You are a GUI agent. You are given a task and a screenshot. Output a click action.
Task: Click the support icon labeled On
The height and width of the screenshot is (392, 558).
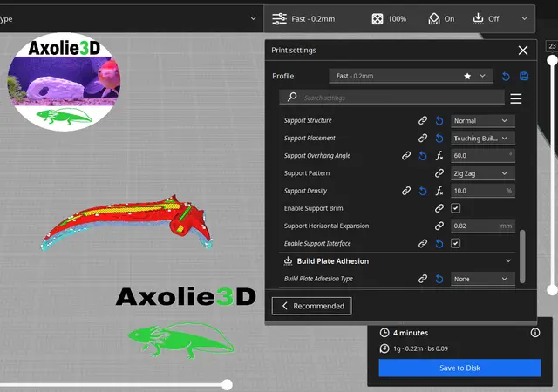[x=434, y=18]
